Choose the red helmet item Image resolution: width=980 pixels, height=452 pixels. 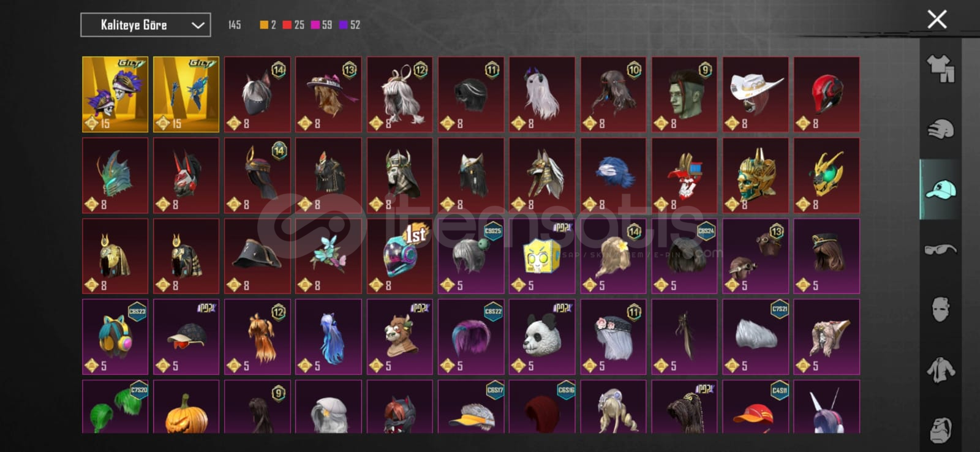826,94
